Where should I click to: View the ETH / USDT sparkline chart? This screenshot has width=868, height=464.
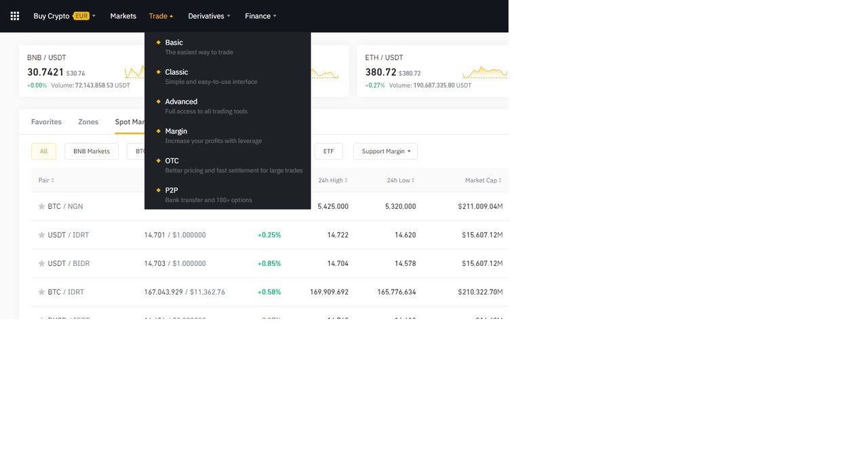click(x=485, y=72)
